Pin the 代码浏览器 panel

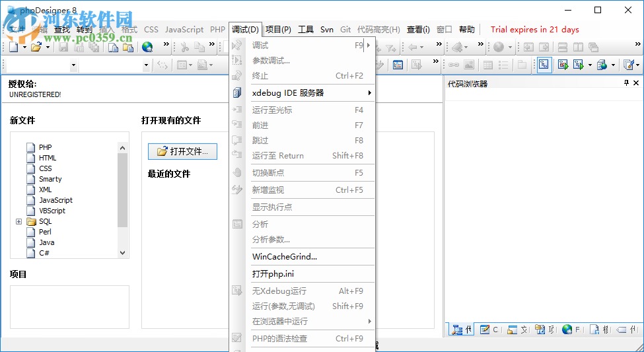click(626, 83)
